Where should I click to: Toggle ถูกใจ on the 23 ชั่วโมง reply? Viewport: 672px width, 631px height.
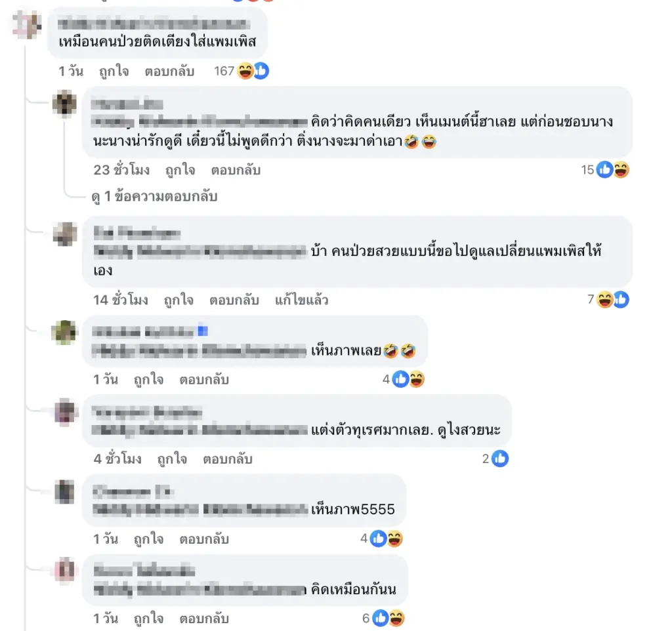pos(180,170)
